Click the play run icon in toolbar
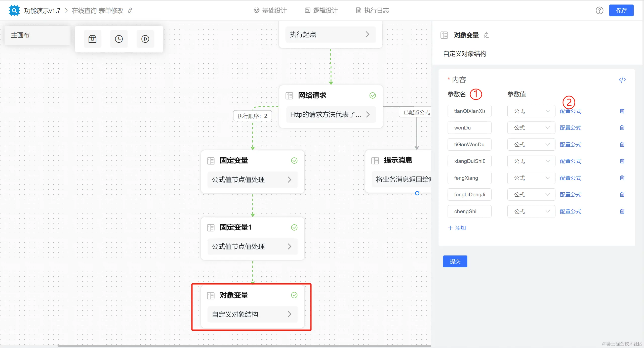This screenshot has height=348, width=644. click(x=145, y=39)
